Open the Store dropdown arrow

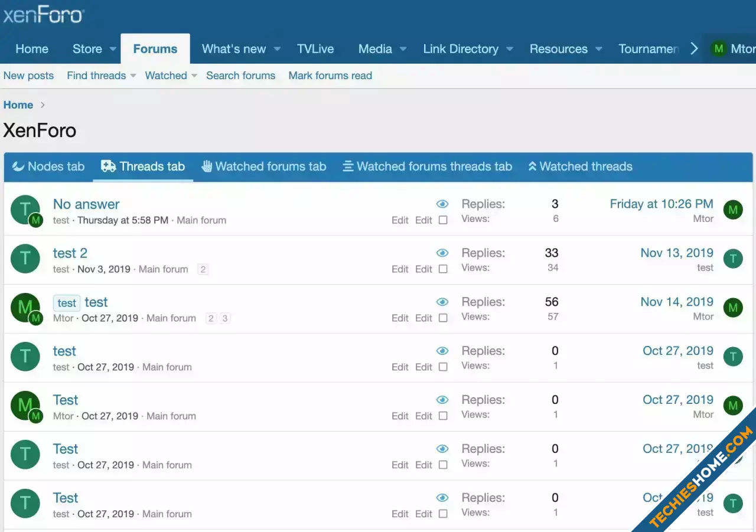coord(113,49)
